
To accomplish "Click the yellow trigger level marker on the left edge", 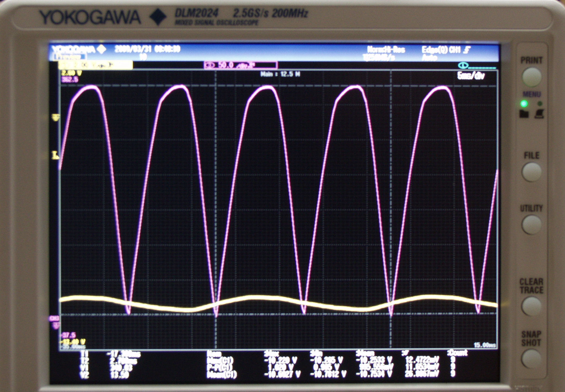I will click(55, 156).
